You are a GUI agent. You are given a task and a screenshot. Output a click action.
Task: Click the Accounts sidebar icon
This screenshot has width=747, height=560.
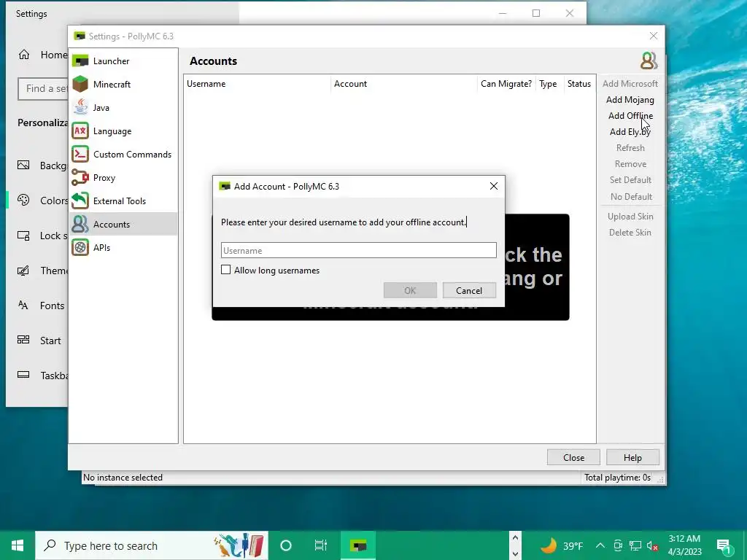(x=80, y=225)
